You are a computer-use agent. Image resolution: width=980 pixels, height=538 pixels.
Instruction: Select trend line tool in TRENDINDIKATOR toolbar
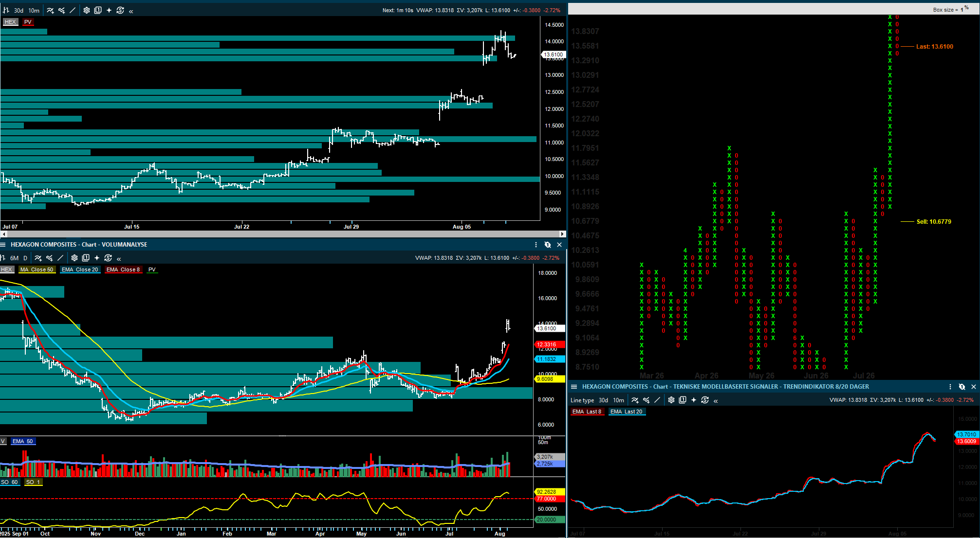pos(657,400)
